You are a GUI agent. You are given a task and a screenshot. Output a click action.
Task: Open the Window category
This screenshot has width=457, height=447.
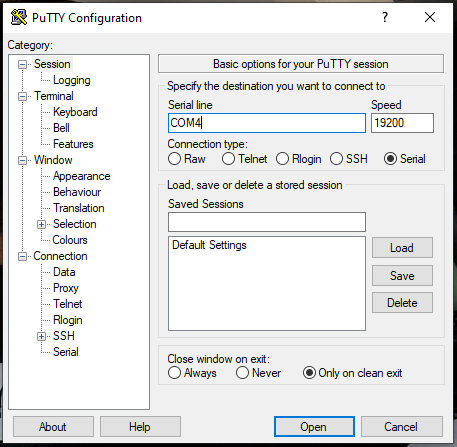(53, 160)
